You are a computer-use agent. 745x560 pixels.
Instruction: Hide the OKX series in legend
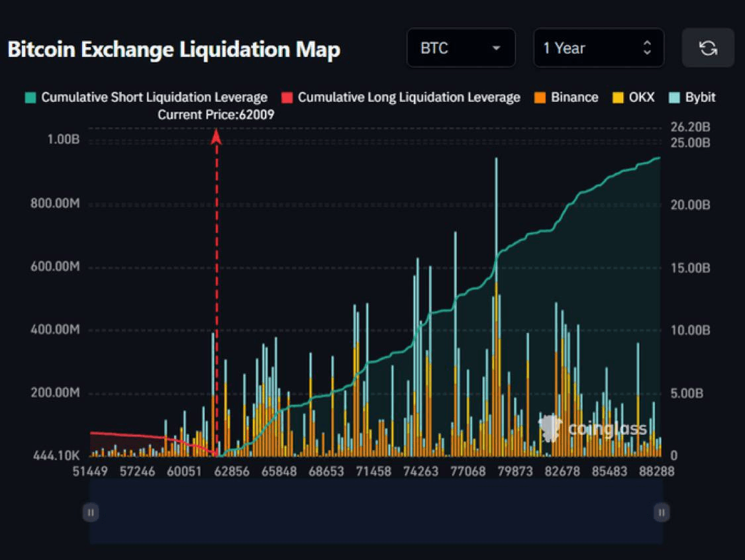click(633, 97)
